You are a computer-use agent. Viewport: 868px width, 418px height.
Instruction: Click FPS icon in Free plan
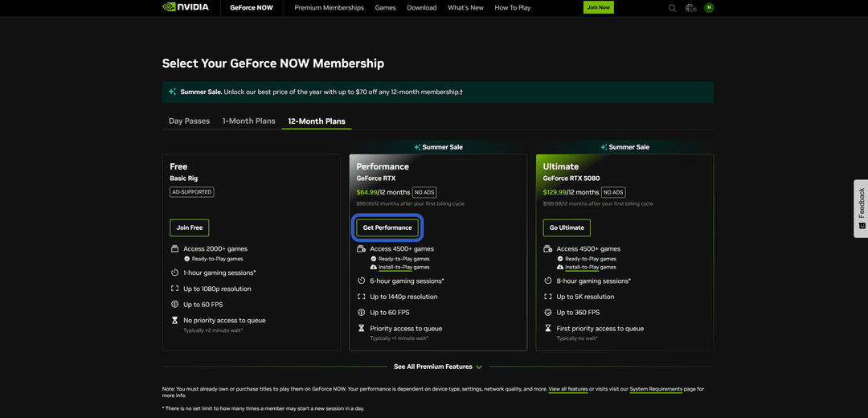click(x=174, y=305)
